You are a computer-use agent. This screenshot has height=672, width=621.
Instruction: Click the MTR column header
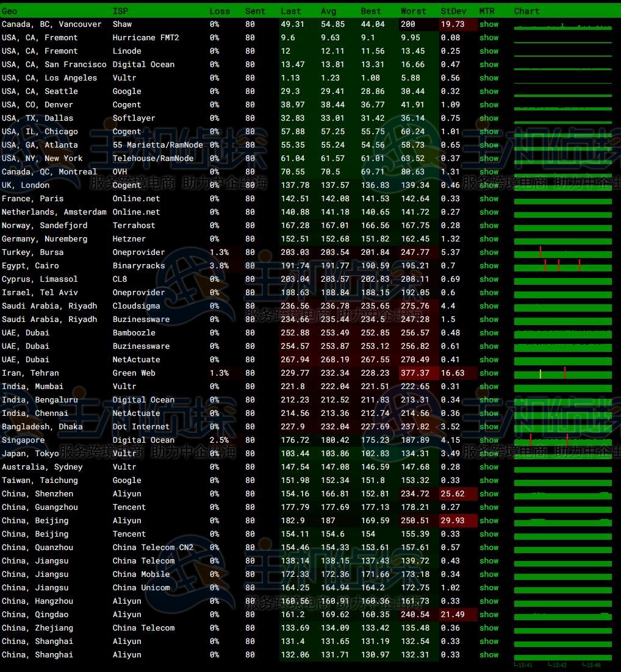(x=487, y=11)
